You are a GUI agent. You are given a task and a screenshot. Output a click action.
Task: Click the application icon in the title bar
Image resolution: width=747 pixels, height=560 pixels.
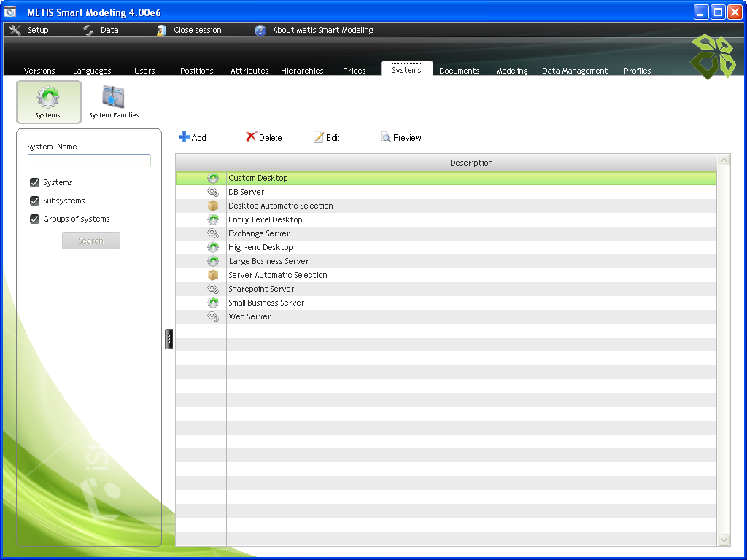(10, 12)
